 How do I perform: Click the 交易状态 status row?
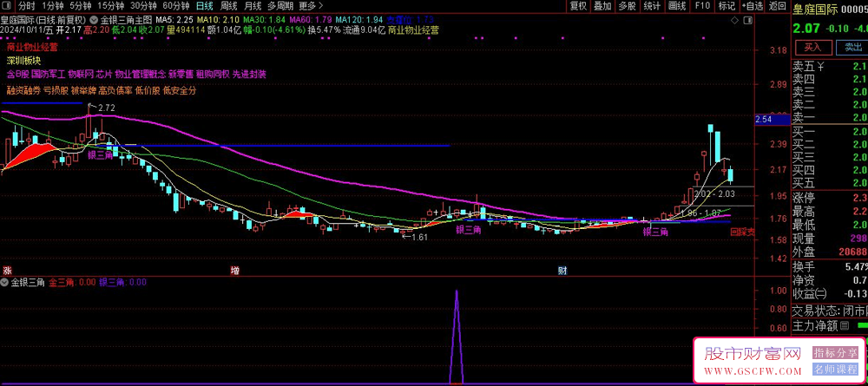coord(829,310)
